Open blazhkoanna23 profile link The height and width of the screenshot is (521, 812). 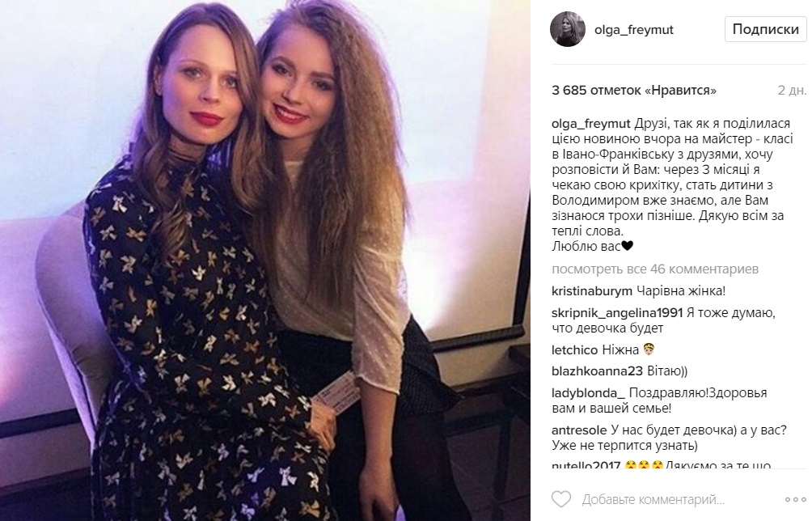tap(597, 371)
